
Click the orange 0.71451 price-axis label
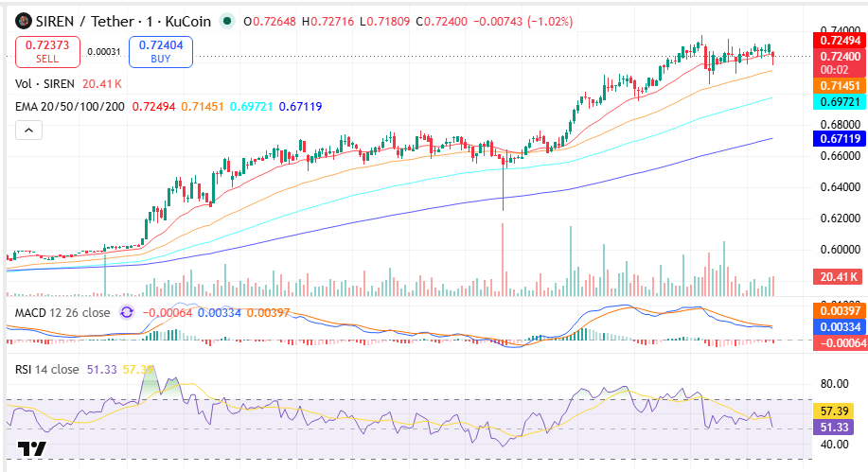coord(840,86)
